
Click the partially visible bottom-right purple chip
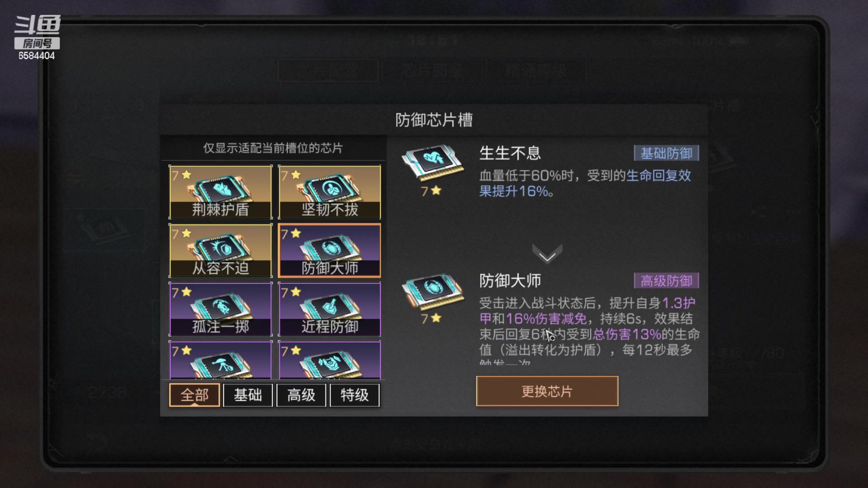[x=330, y=360]
